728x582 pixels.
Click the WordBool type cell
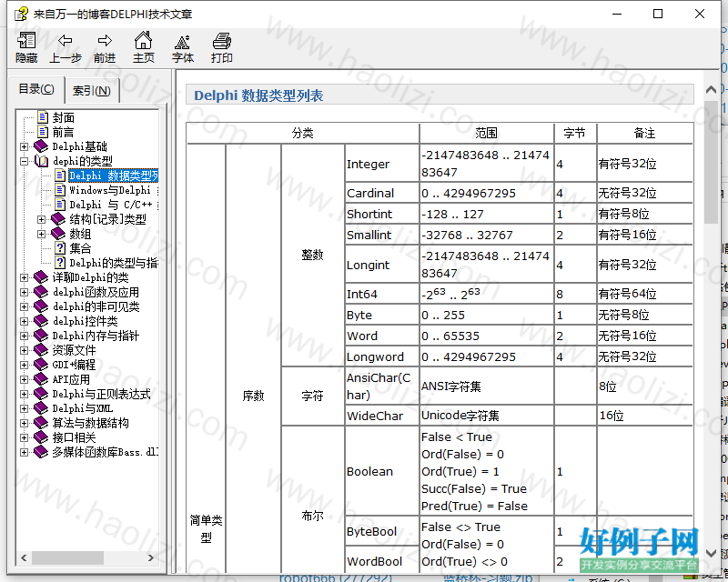coord(382,561)
